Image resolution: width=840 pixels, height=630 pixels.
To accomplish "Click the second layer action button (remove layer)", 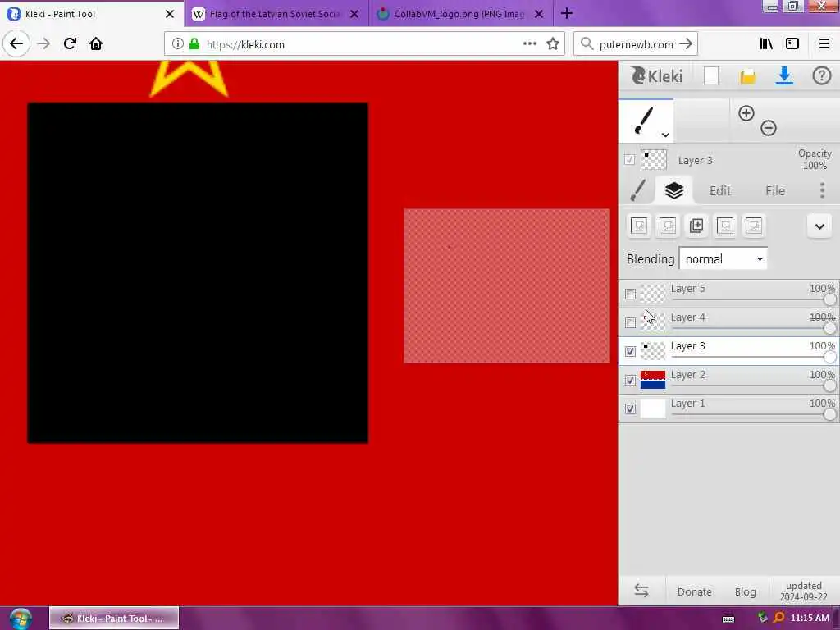I will point(668,226).
